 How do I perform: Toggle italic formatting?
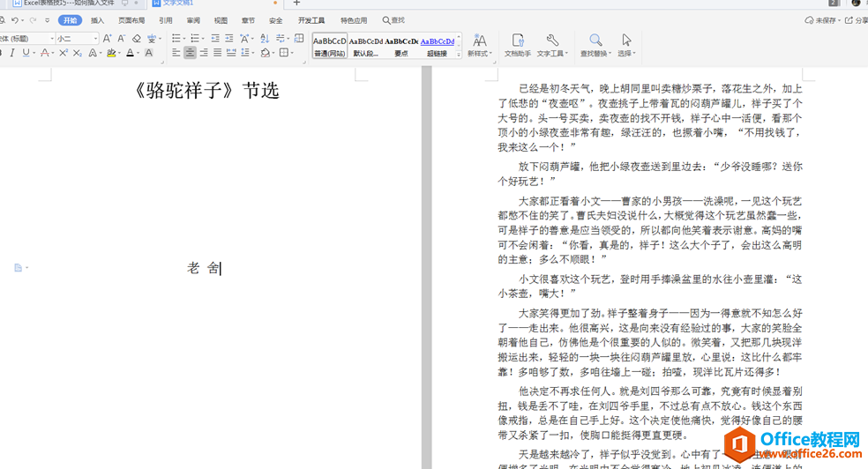(11, 53)
